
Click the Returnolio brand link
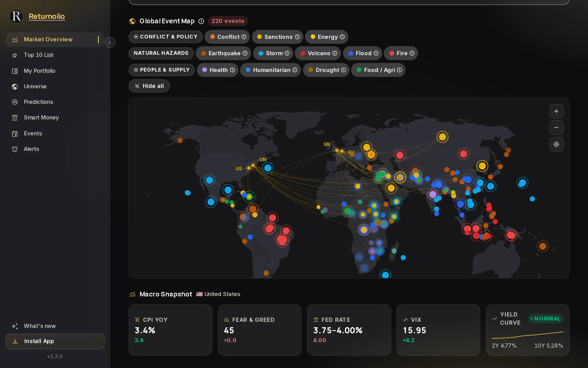click(47, 16)
